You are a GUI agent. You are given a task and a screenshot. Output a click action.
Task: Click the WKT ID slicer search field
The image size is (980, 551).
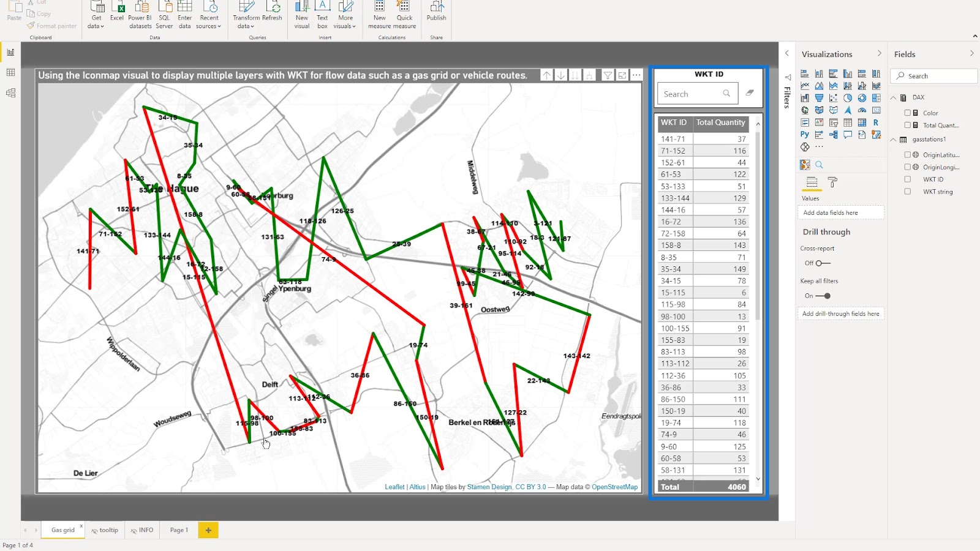[x=697, y=94]
